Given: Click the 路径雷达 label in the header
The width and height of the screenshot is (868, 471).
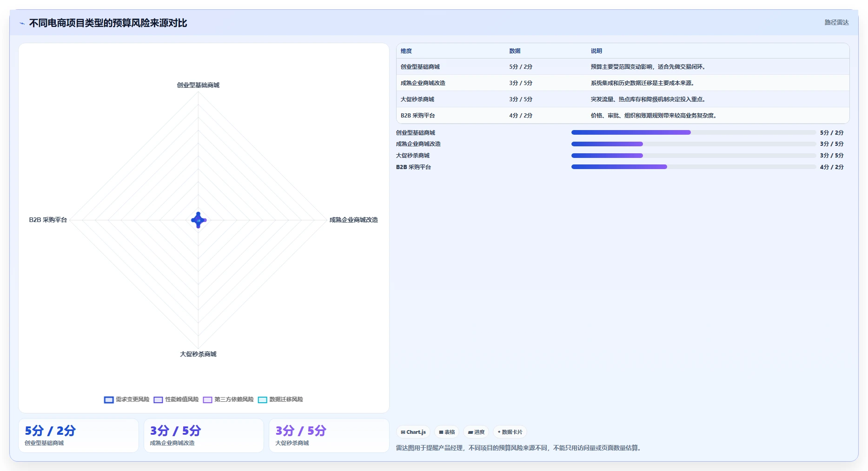Looking at the screenshot, I should (836, 22).
